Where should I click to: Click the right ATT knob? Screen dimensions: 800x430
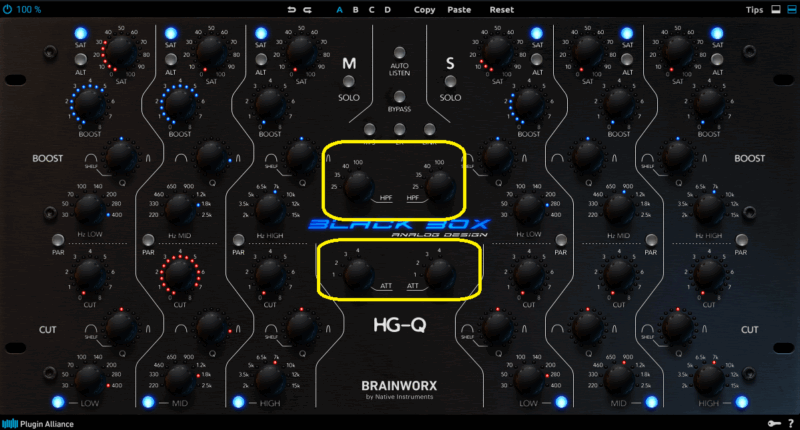coord(440,273)
